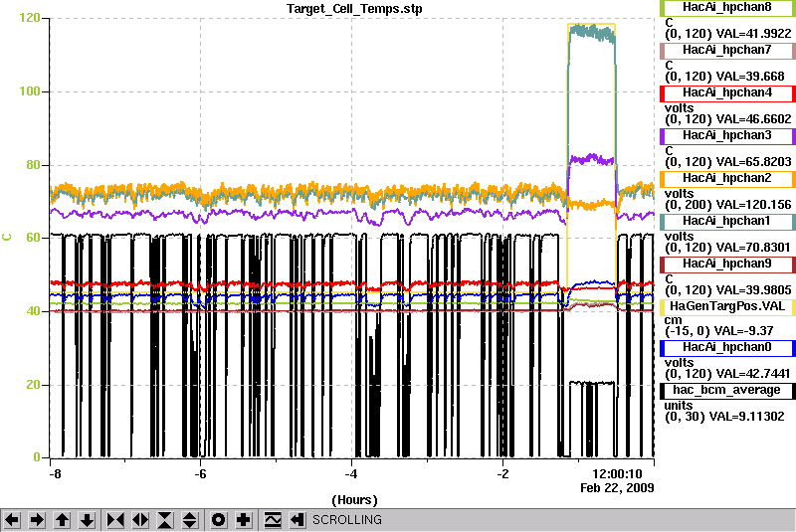Click the VAL=120.156 reading for hpchan2
Viewport: 796px width, 532px height.
tap(753, 205)
